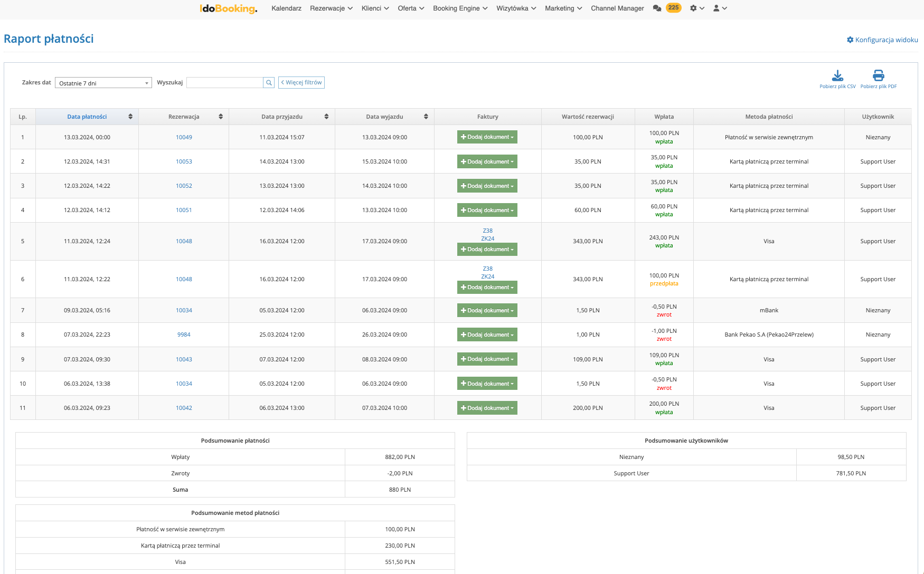Click the IdoBooking logo

228,8
